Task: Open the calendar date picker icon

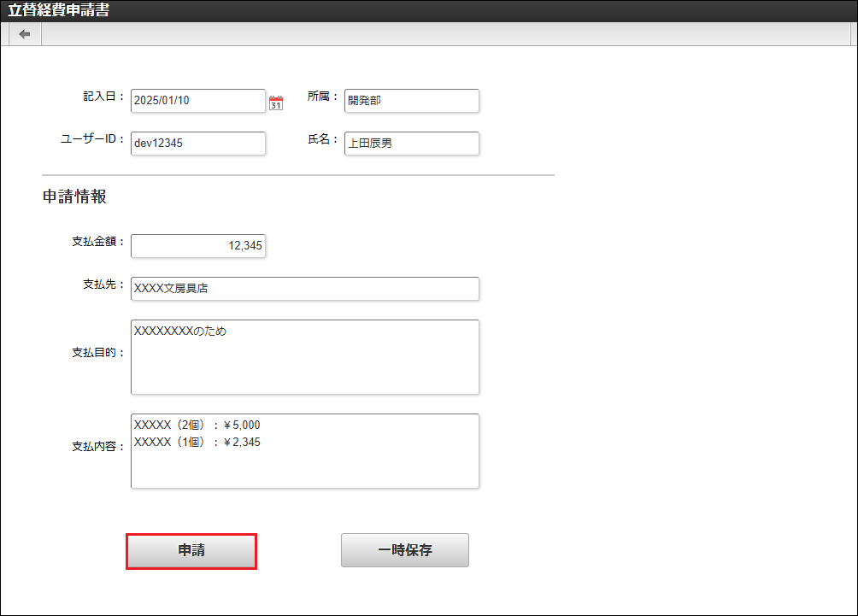Action: (x=276, y=103)
